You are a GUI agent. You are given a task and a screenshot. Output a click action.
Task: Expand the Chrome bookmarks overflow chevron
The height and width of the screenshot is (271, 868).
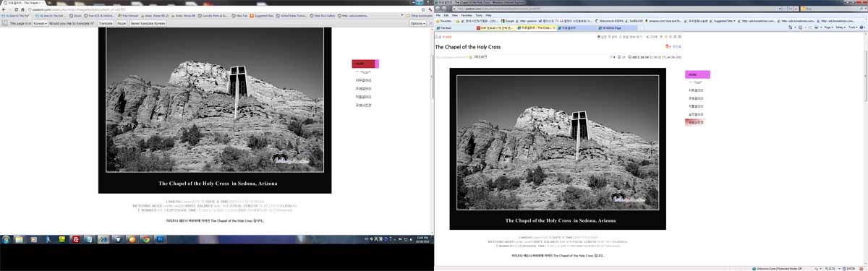coord(401,16)
